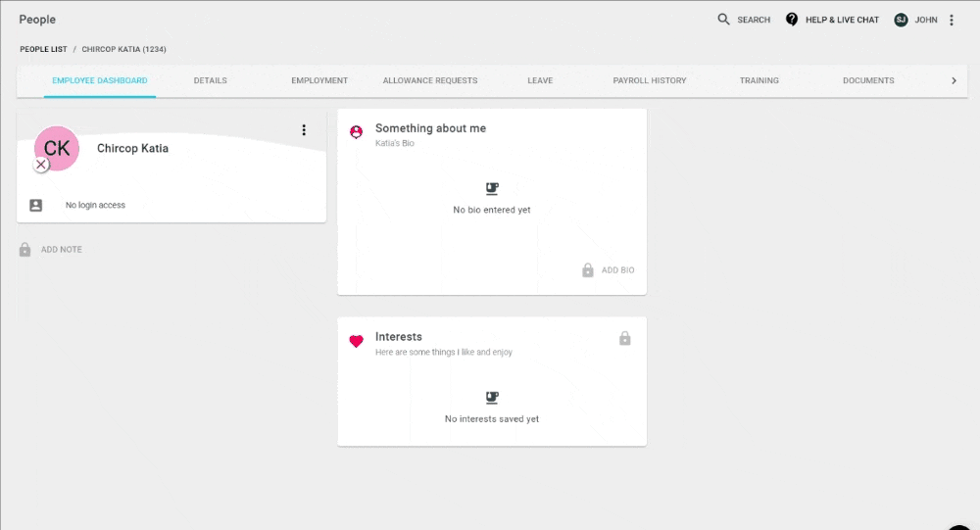Open top-right account kebab menu
Viewport: 980px width, 530px height.
coord(952,20)
